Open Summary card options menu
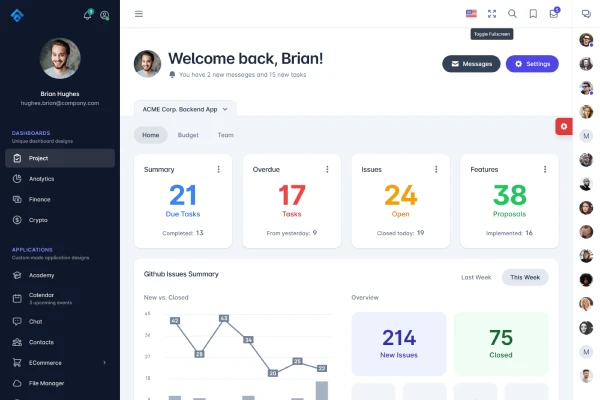Viewport: 600px width, 400px height. pyautogui.click(x=218, y=170)
